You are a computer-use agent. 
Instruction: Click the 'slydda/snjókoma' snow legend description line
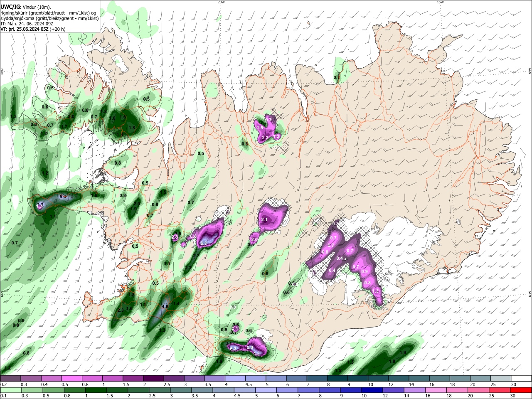(x=49, y=18)
